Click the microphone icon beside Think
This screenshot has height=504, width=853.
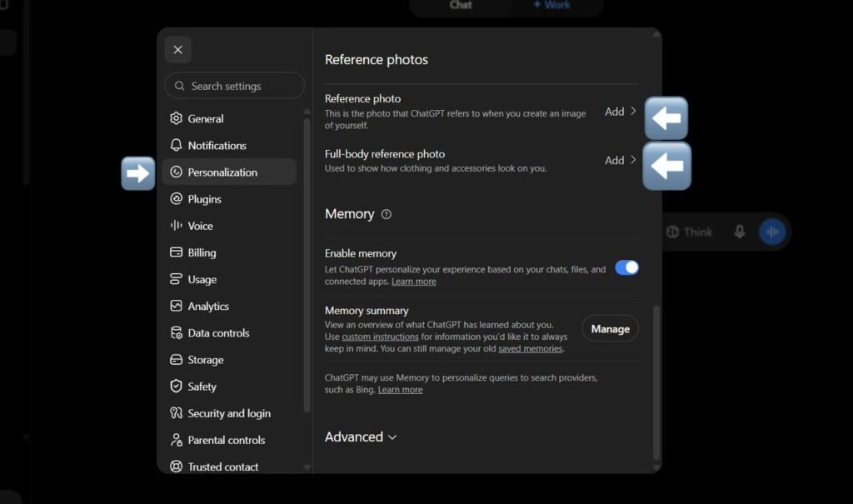pyautogui.click(x=740, y=232)
